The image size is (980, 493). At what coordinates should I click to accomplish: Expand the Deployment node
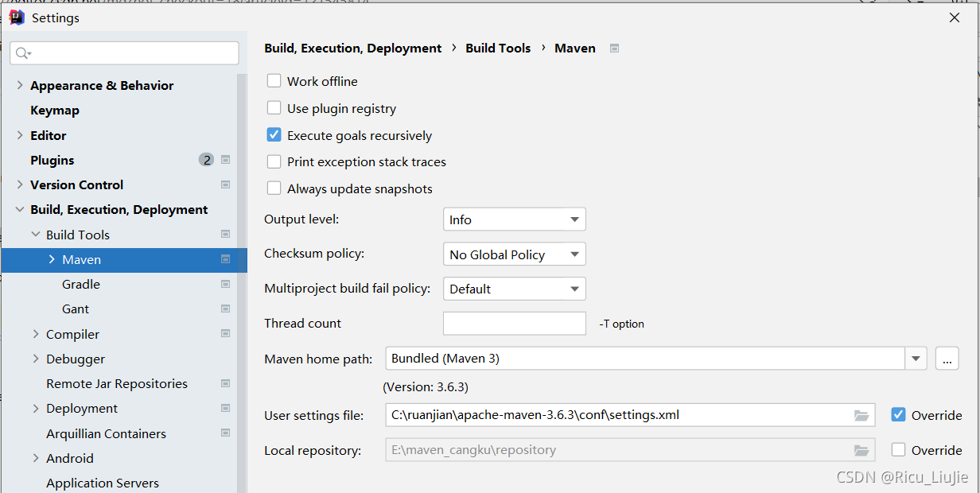[36, 408]
